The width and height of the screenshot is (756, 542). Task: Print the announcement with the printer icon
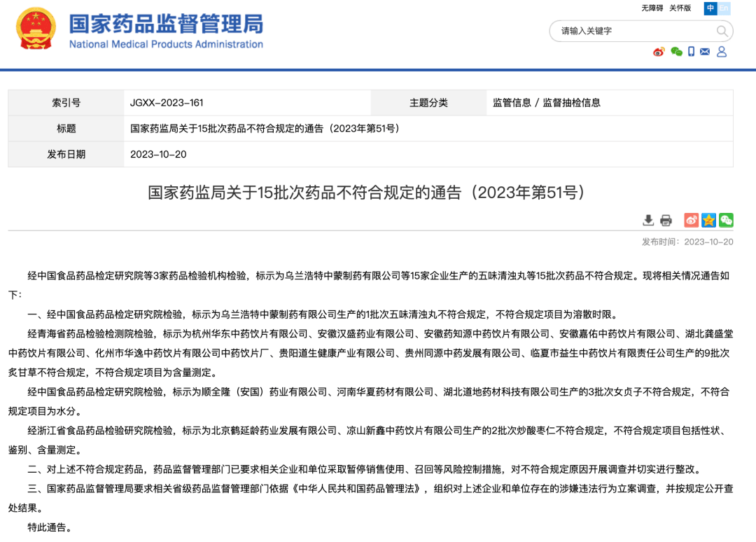click(666, 221)
